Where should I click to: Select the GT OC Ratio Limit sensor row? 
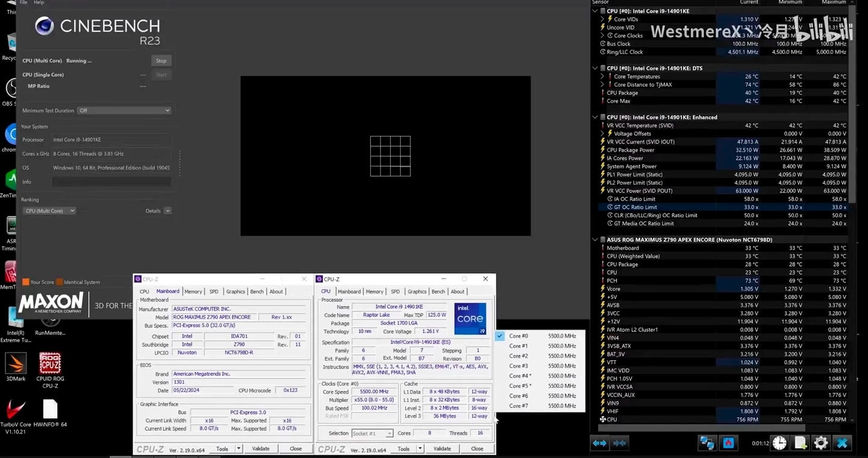722,207
